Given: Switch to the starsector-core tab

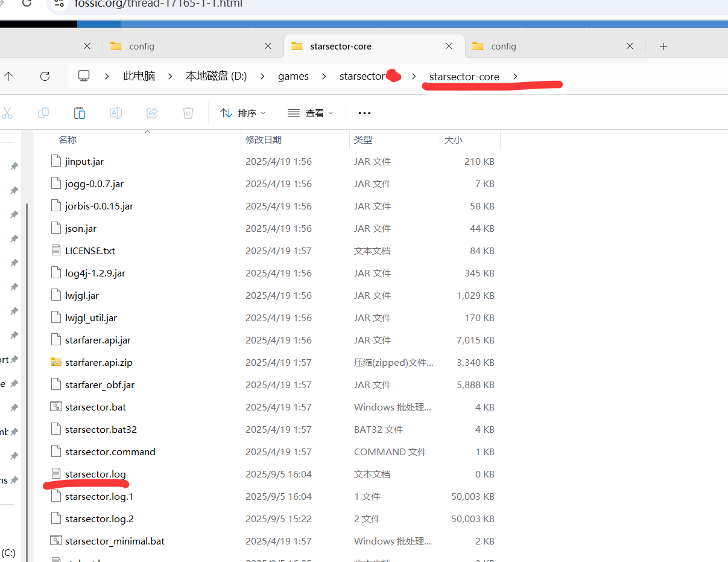Looking at the screenshot, I should (341, 46).
